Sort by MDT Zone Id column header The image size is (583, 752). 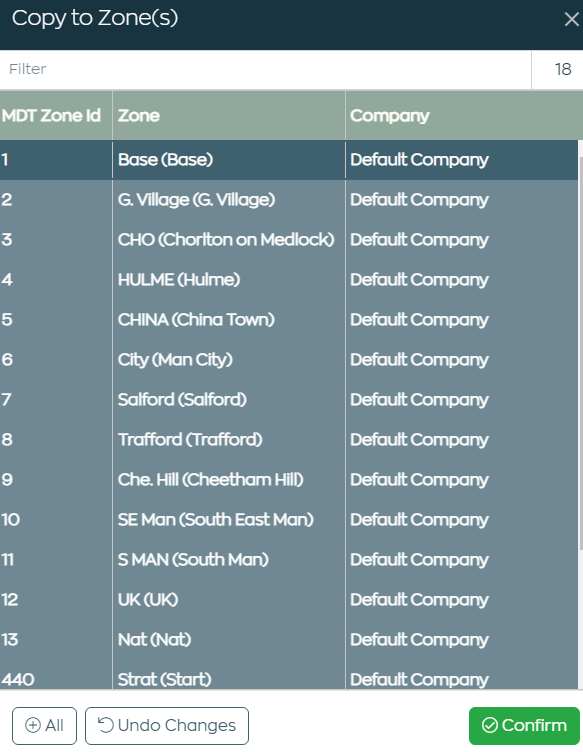tap(56, 116)
